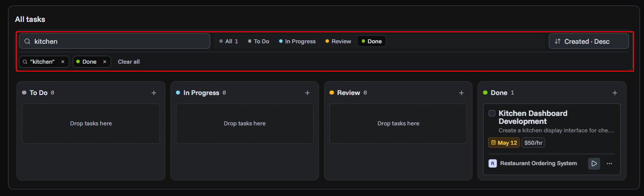
Task: Select the To Do filter tab
Action: (x=259, y=41)
